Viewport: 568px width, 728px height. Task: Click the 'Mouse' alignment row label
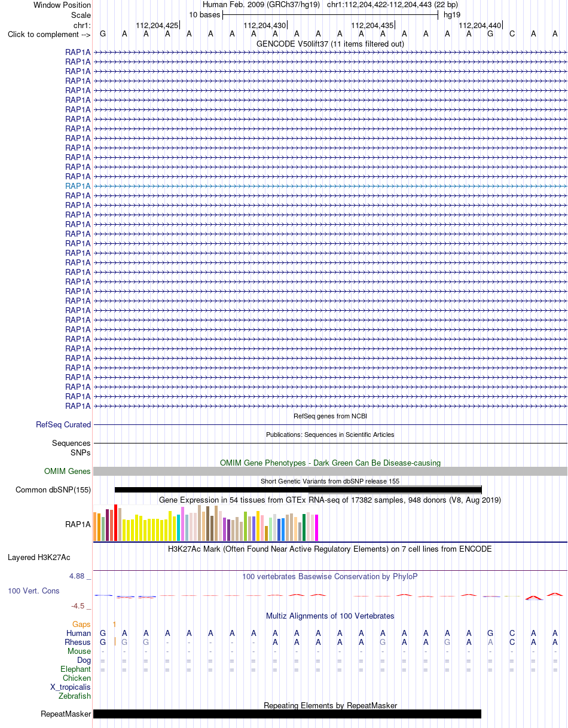80,651
